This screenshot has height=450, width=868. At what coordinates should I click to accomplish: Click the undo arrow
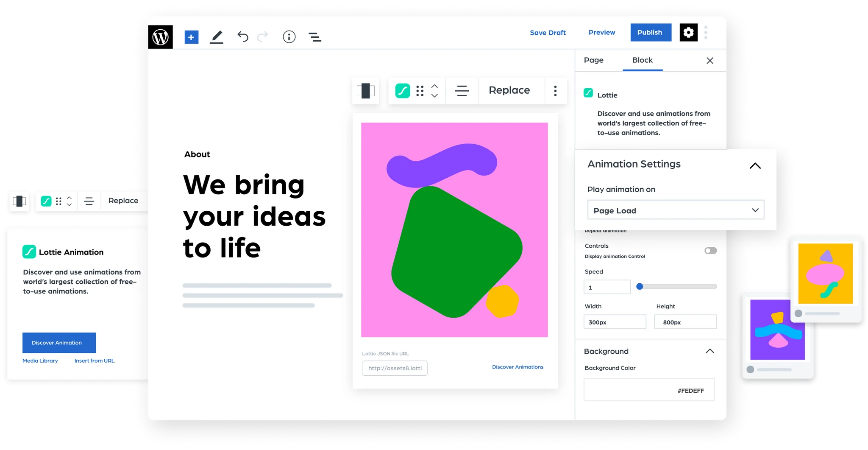[242, 37]
